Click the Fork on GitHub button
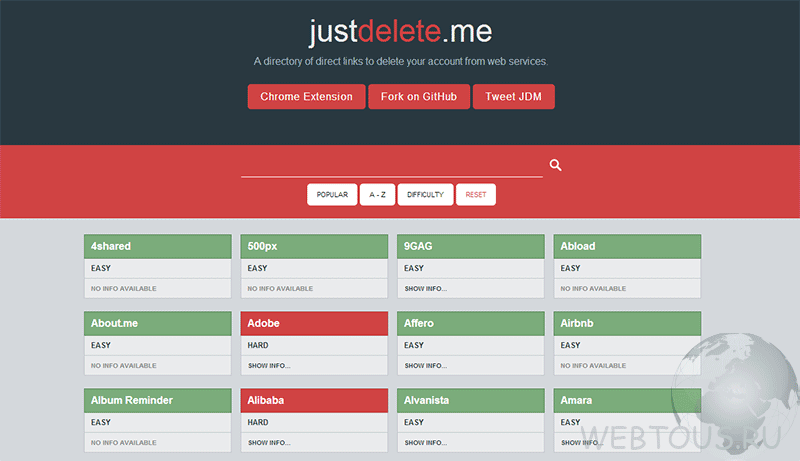The width and height of the screenshot is (800, 461). (x=419, y=97)
